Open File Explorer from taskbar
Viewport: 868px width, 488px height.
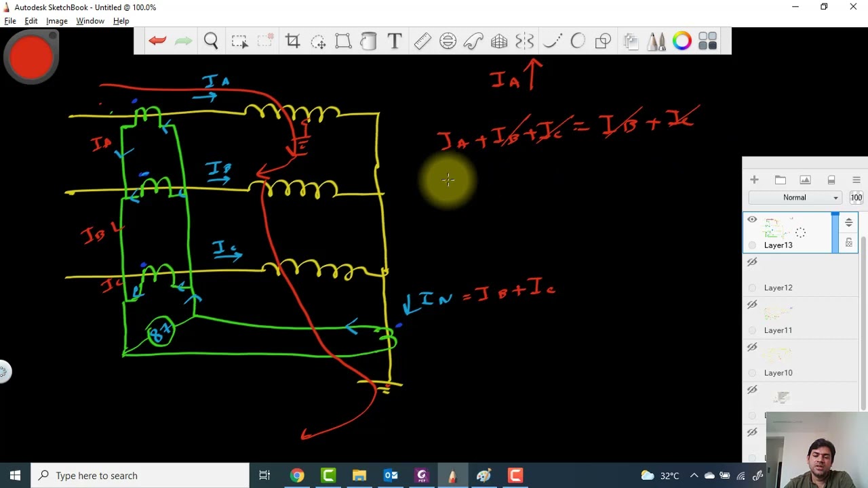tap(359, 475)
